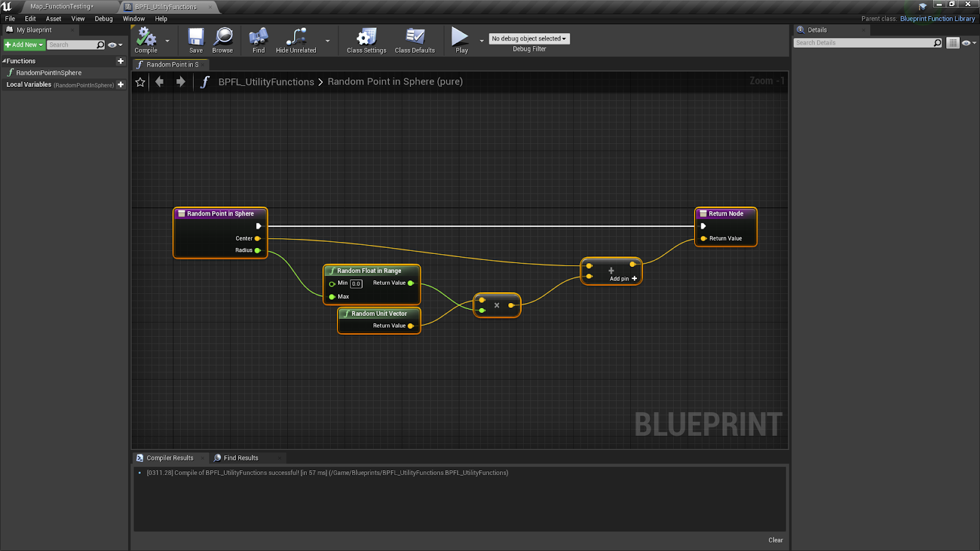Edit the Min value field on Random Float

click(355, 283)
